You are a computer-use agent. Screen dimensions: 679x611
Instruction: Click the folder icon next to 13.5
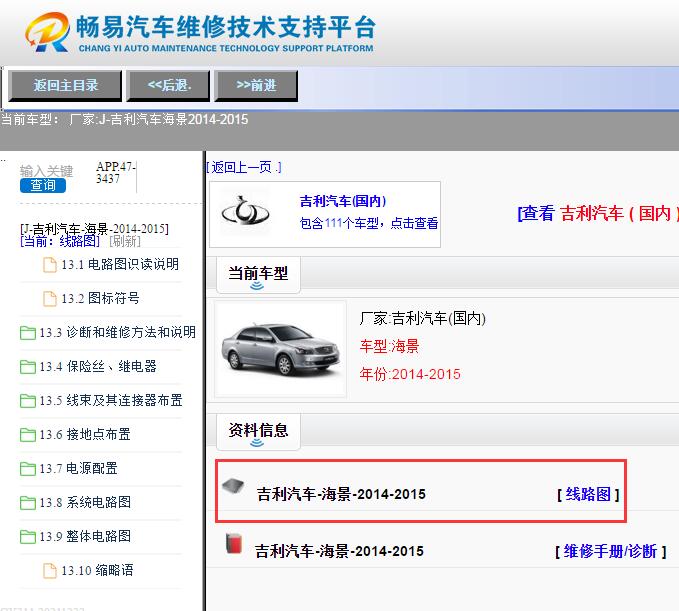click(x=28, y=401)
